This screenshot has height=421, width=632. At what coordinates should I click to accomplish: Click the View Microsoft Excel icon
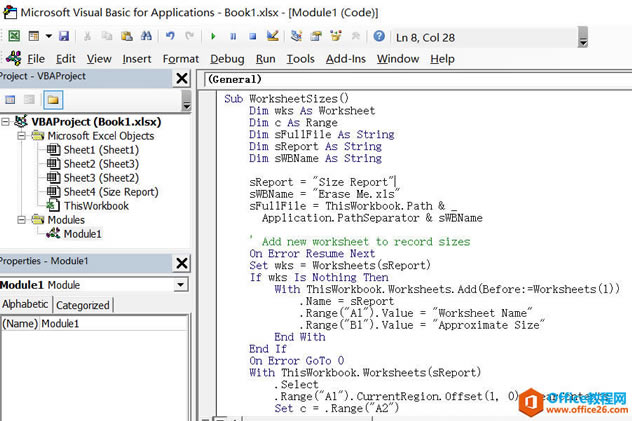point(14,36)
